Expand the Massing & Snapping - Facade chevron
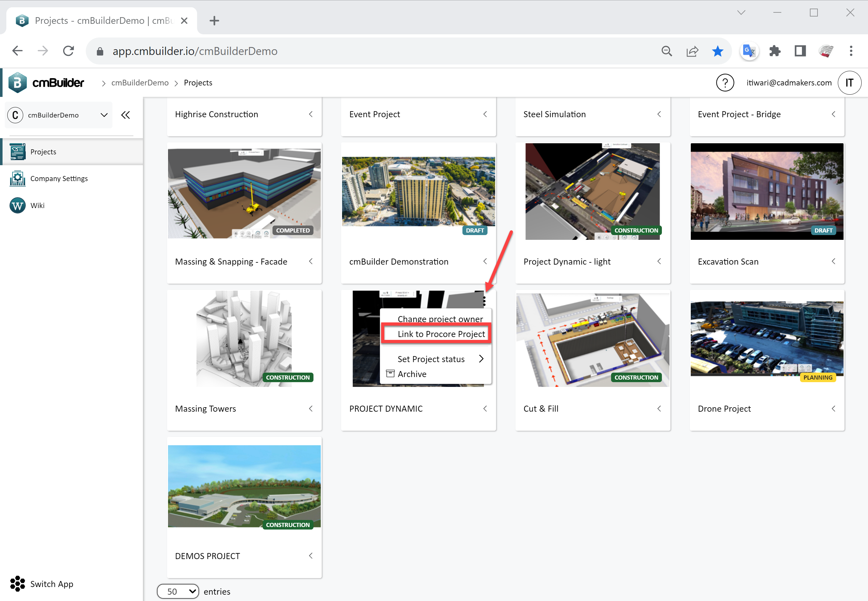Image resolution: width=868 pixels, height=601 pixels. tap(311, 261)
